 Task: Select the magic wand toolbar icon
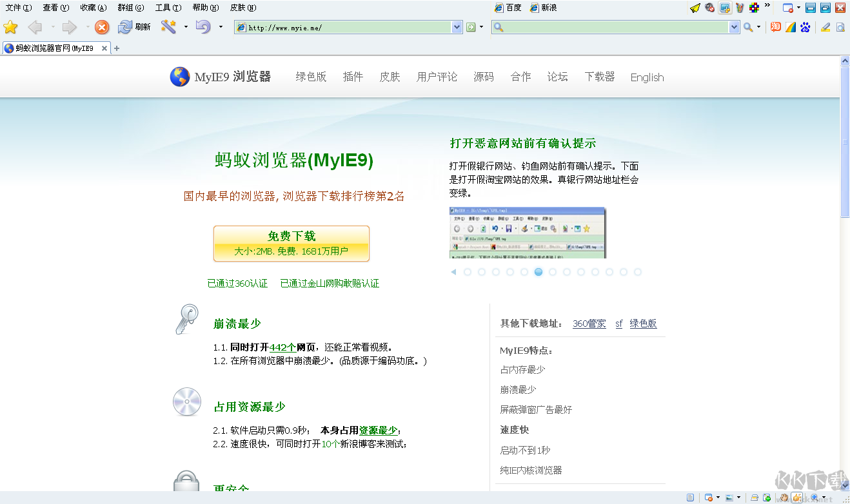pos(170,27)
